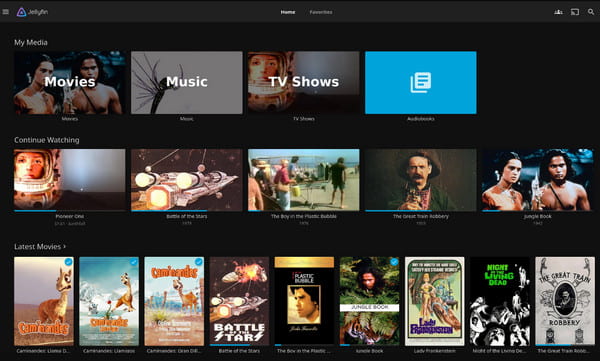This screenshot has height=361, width=600.
Task: Open Night of the Living Dead poster
Action: tap(500, 301)
